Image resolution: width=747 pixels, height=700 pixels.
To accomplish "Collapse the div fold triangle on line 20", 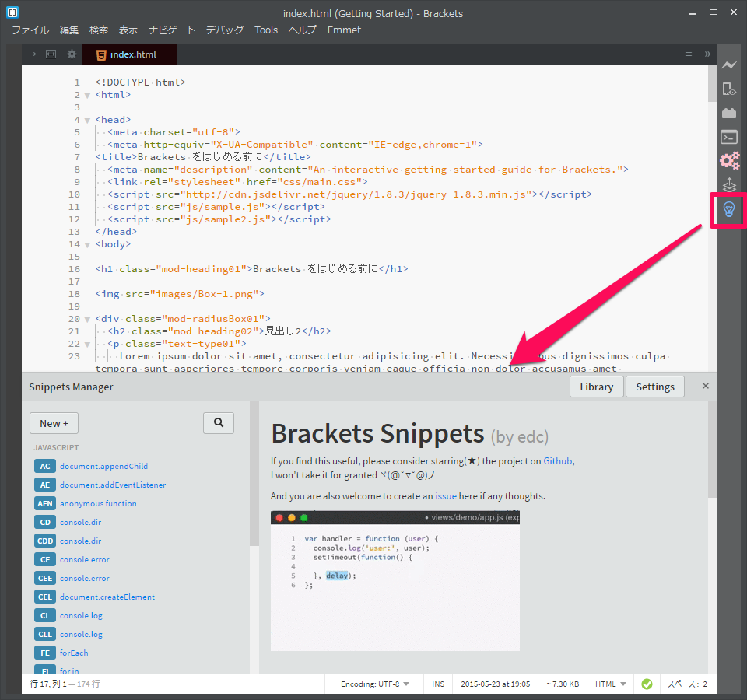I will 87,320.
